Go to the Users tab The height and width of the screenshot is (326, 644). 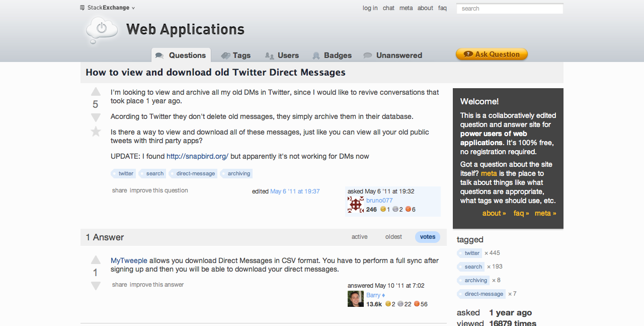tap(282, 55)
